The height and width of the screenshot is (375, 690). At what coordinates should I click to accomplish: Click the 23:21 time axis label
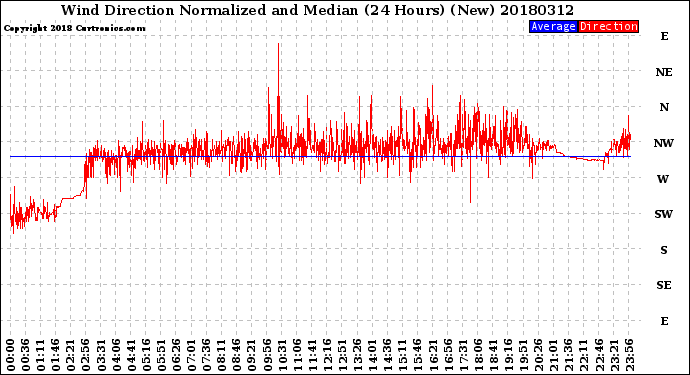614,355
